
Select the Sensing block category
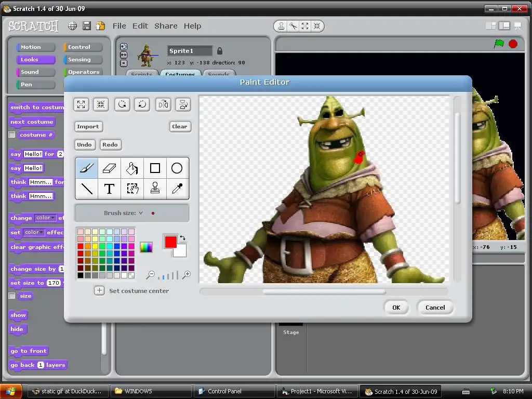(83, 60)
